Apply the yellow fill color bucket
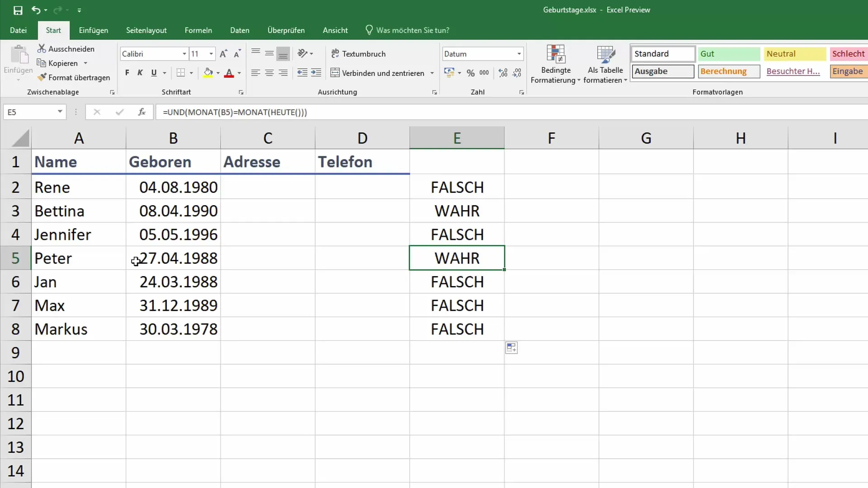 (208, 73)
